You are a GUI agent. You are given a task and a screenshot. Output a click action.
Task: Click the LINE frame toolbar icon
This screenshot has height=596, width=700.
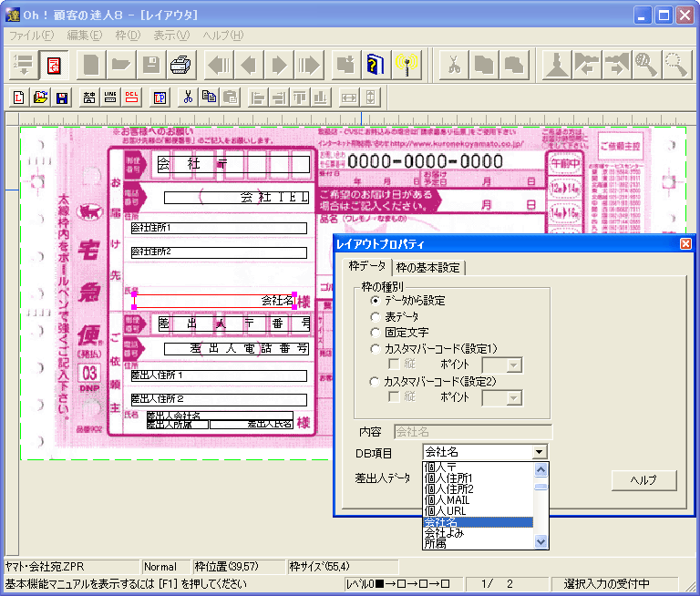pyautogui.click(x=110, y=97)
